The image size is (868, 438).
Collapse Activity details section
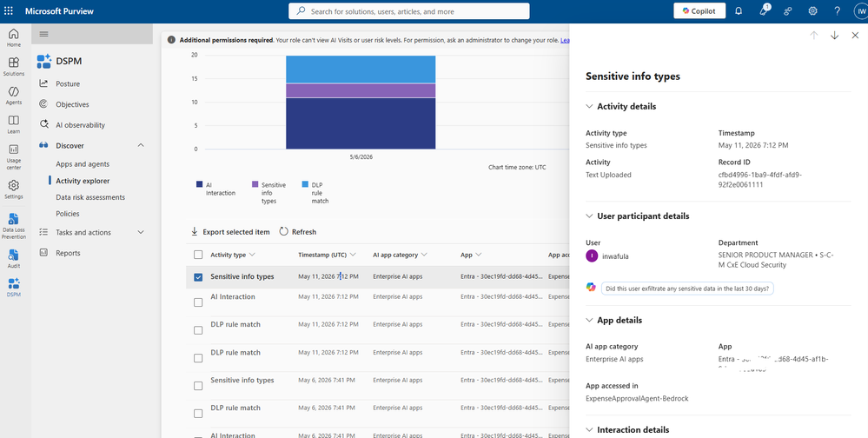point(590,106)
